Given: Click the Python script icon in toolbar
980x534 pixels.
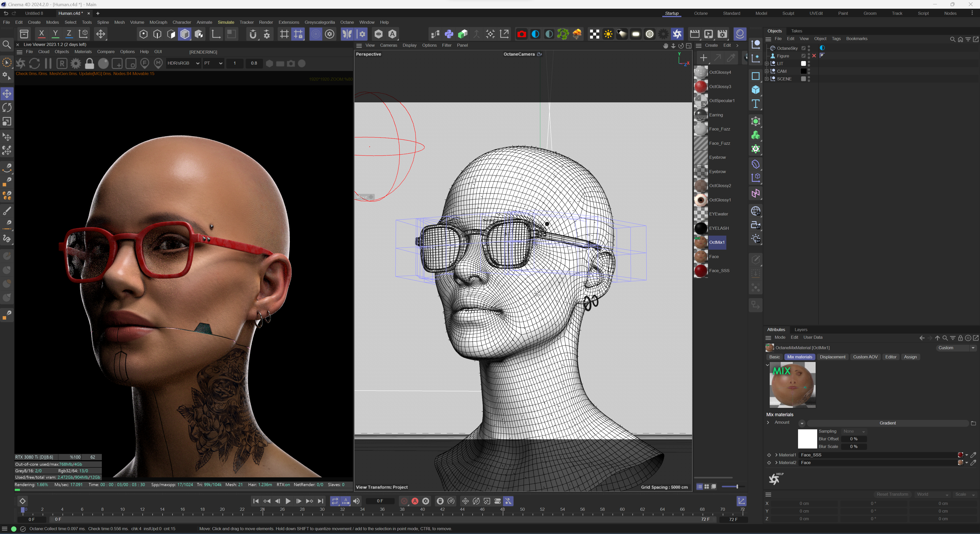Looking at the screenshot, I should point(449,34).
